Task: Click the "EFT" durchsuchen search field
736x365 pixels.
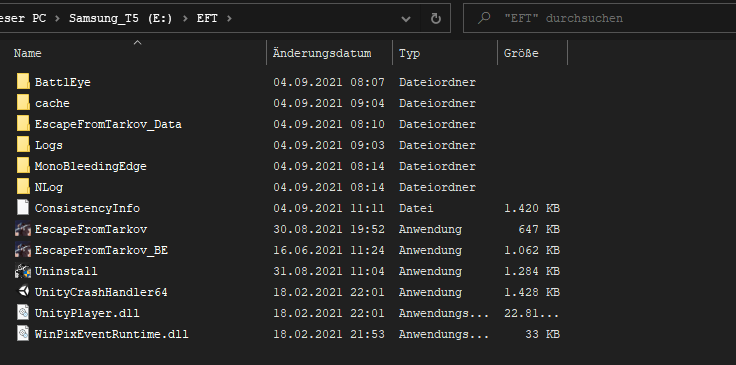Action: [x=599, y=18]
